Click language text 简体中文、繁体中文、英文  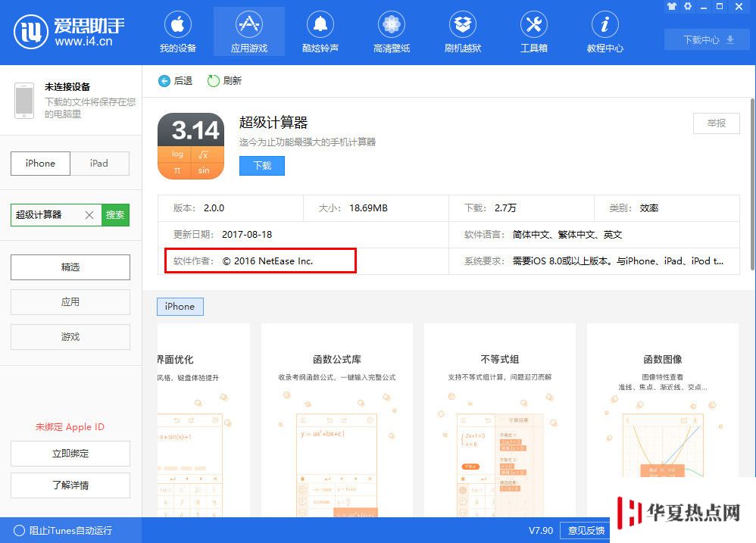pos(567,235)
